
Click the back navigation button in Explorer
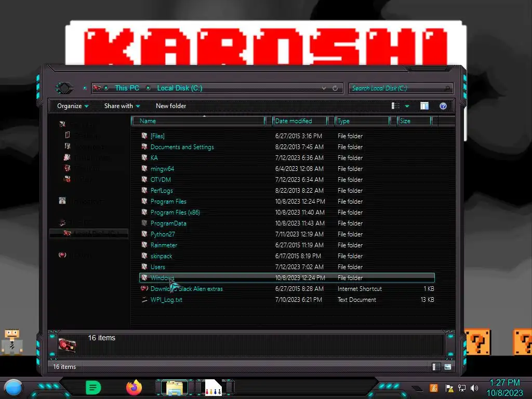coord(64,88)
